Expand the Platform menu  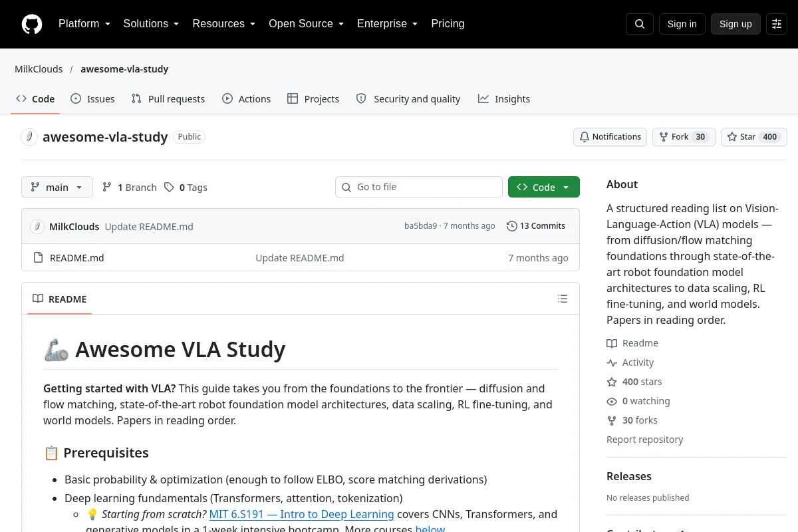[x=84, y=24]
